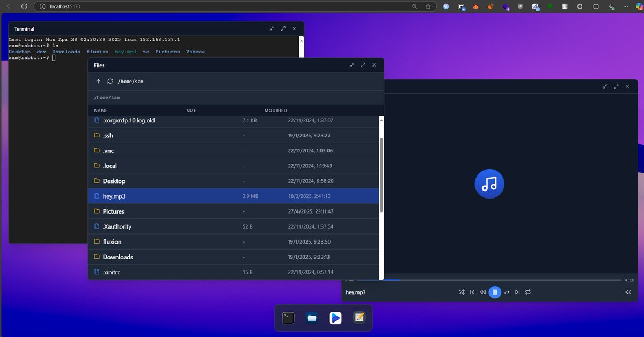Click the file icon next to hey.mp3
Image resolution: width=644 pixels, height=337 pixels.
97,196
